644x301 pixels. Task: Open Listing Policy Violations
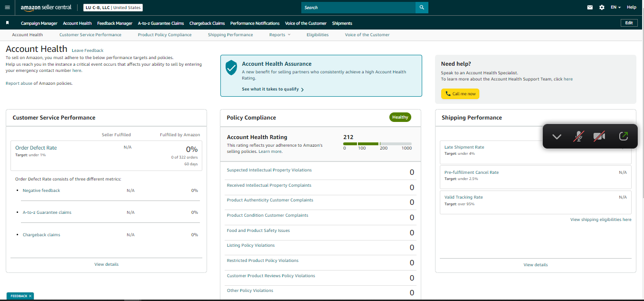tap(251, 245)
